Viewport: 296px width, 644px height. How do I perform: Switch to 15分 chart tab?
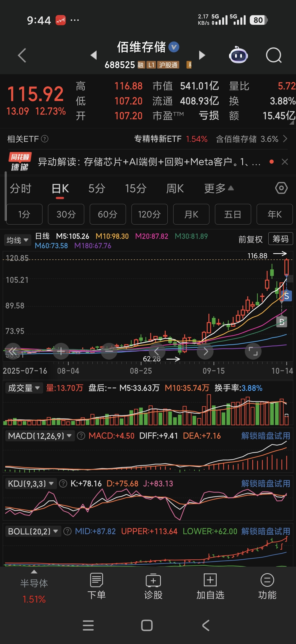[x=136, y=188]
